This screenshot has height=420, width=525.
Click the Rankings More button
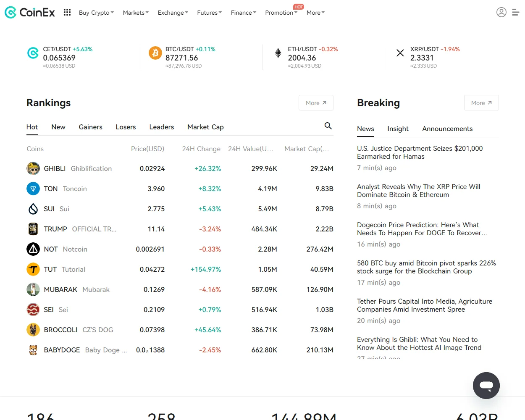[x=315, y=102]
